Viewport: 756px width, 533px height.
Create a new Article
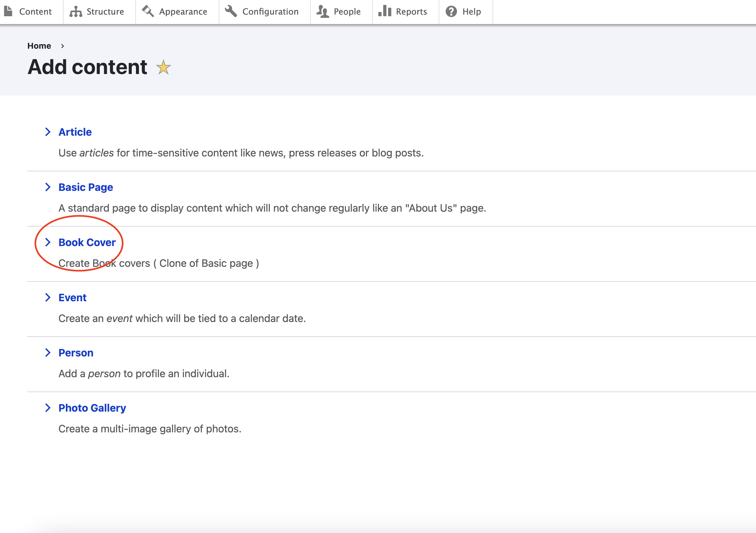point(75,132)
